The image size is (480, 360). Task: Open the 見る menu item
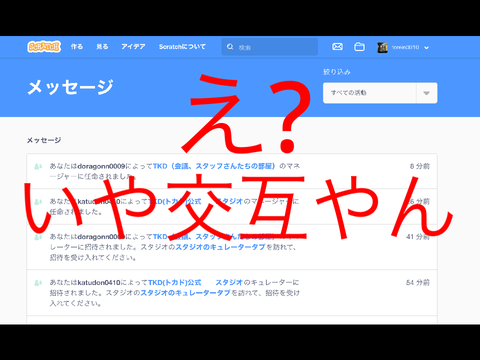tap(102, 47)
